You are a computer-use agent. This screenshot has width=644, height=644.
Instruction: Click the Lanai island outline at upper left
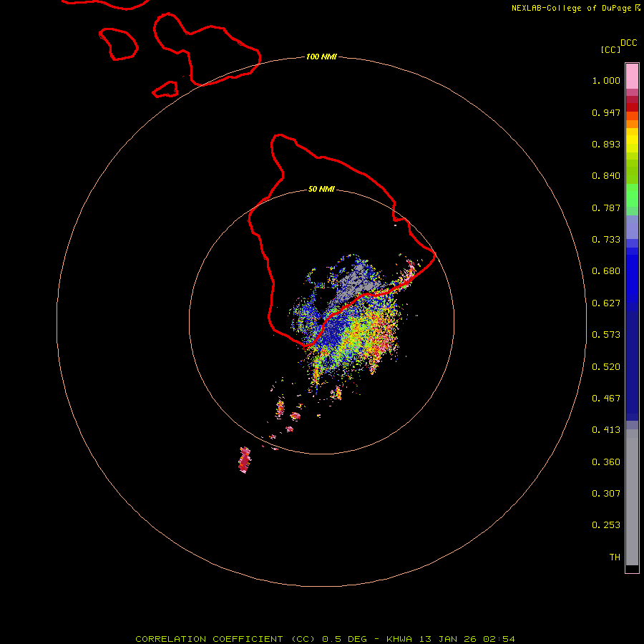[118, 44]
